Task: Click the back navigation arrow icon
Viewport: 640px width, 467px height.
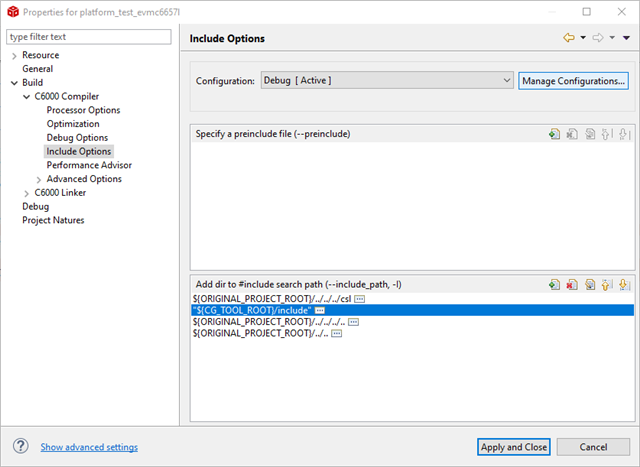Action: (569, 38)
